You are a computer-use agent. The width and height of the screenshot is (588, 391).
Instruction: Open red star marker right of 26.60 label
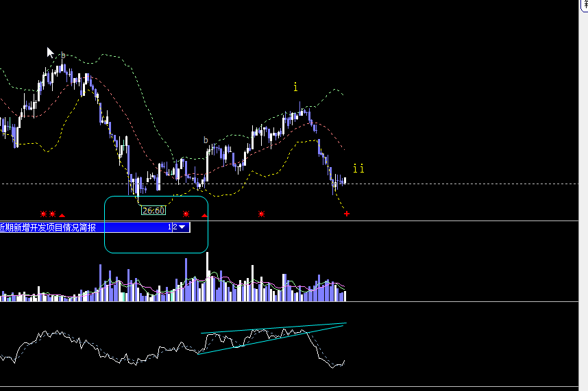point(186,214)
